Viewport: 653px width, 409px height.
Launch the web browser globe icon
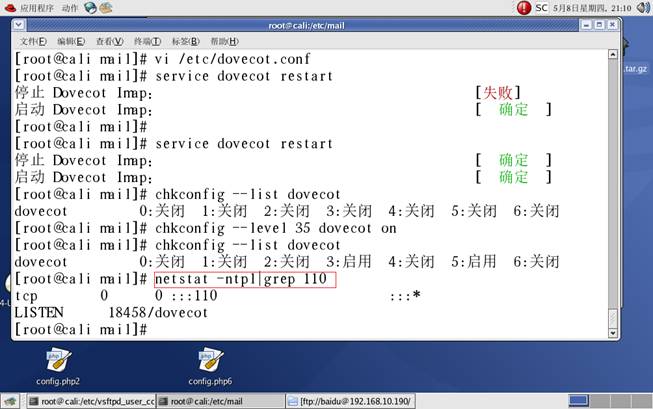[92, 8]
